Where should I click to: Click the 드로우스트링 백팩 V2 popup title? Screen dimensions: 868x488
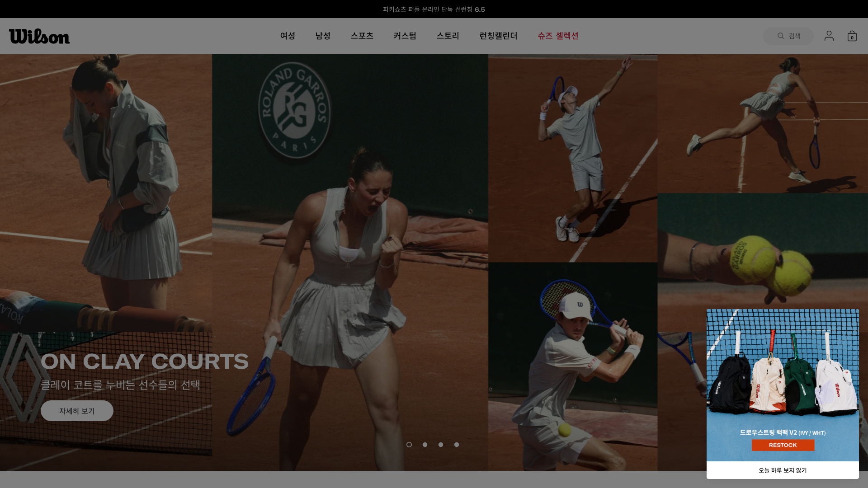[783, 432]
